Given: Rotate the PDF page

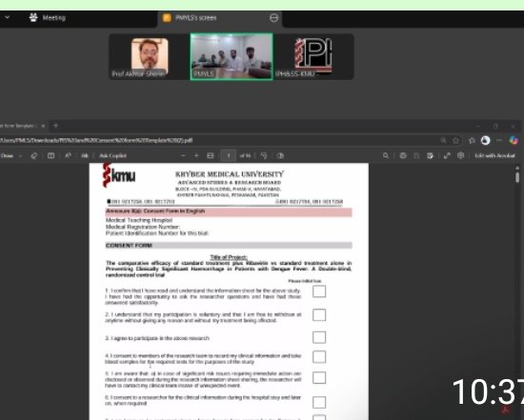Looking at the screenshot, I should [264, 155].
